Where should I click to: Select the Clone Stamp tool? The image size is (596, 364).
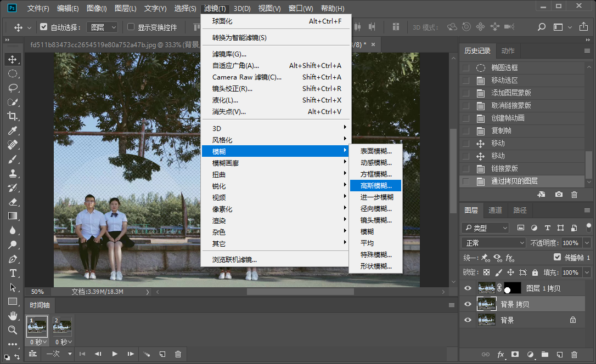pos(13,173)
